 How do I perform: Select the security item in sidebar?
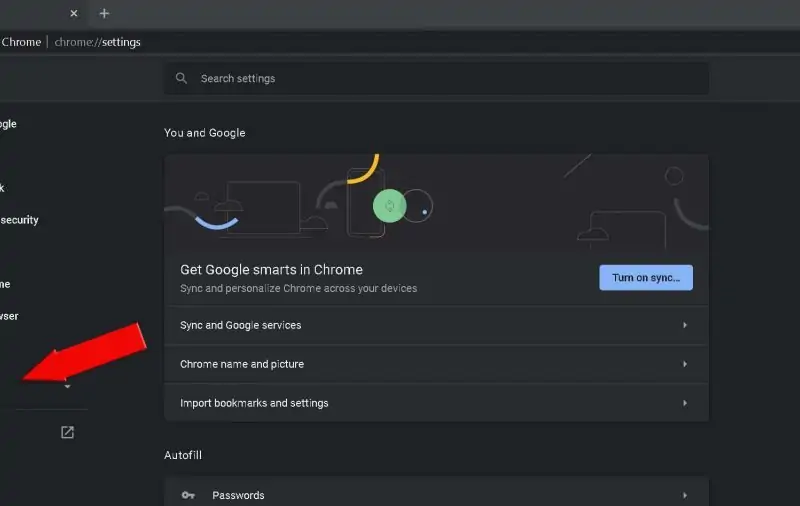19,220
